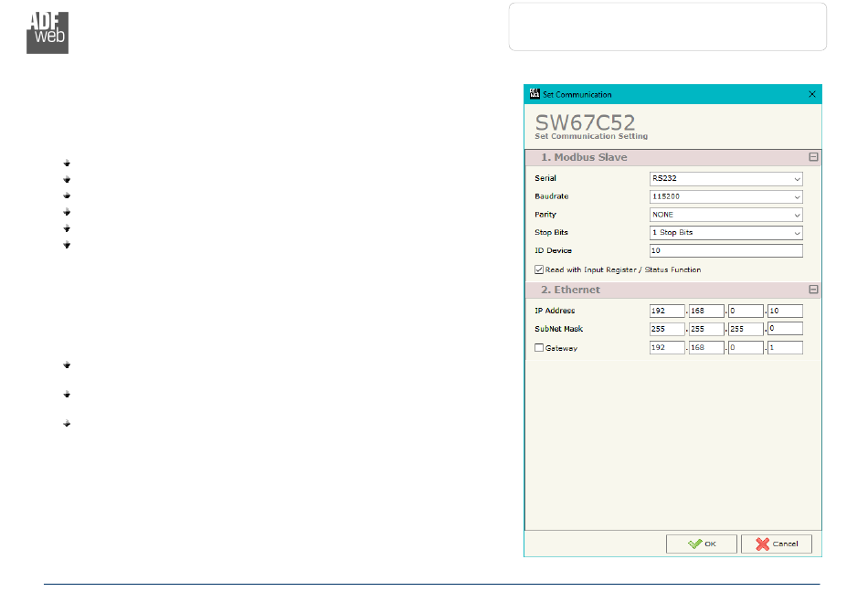
Task: Open the Baudrate dropdown showing 115200
Action: (x=725, y=196)
